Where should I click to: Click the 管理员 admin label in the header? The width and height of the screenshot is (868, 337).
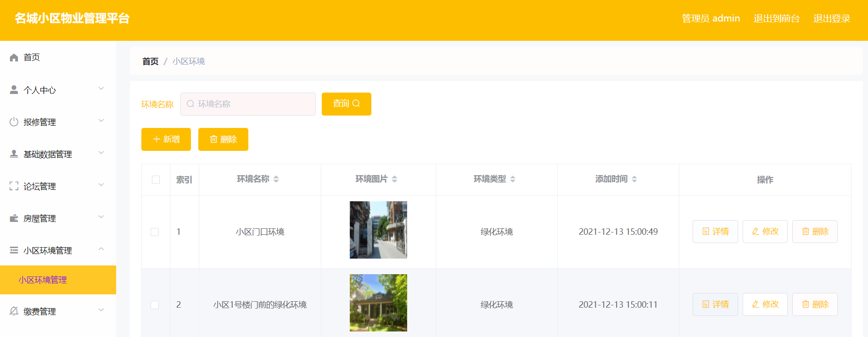click(x=711, y=18)
